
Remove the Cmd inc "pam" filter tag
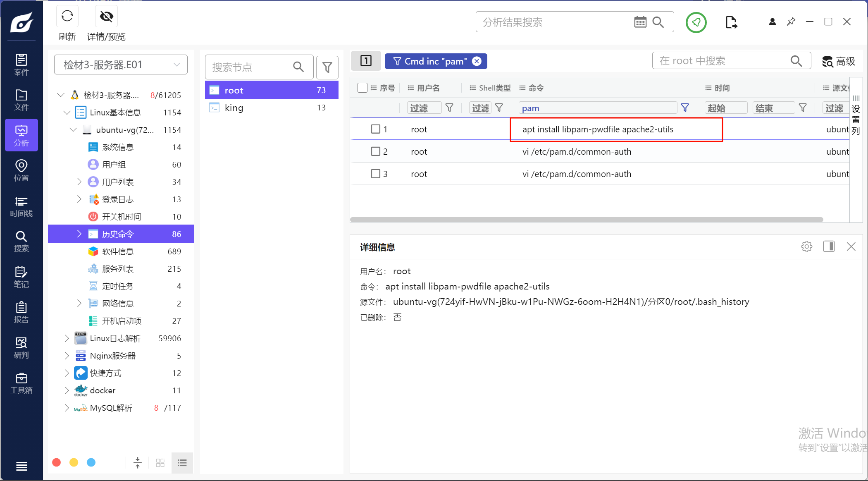point(477,61)
